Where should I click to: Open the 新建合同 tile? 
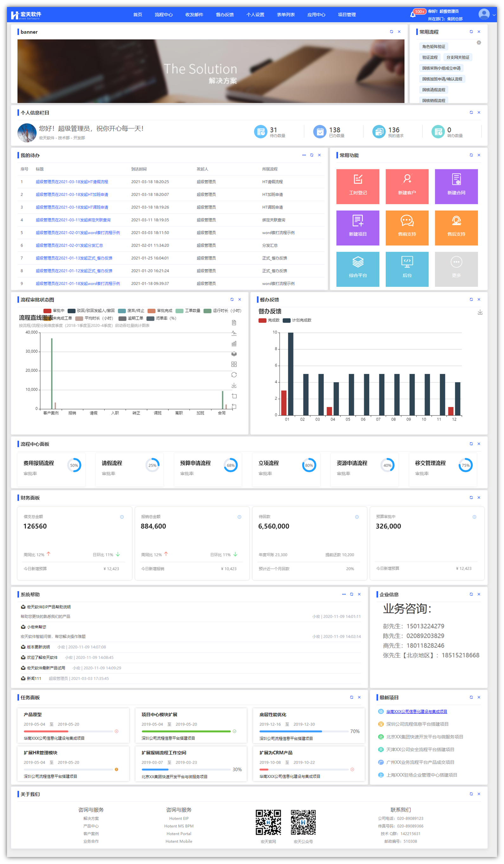coord(456,186)
